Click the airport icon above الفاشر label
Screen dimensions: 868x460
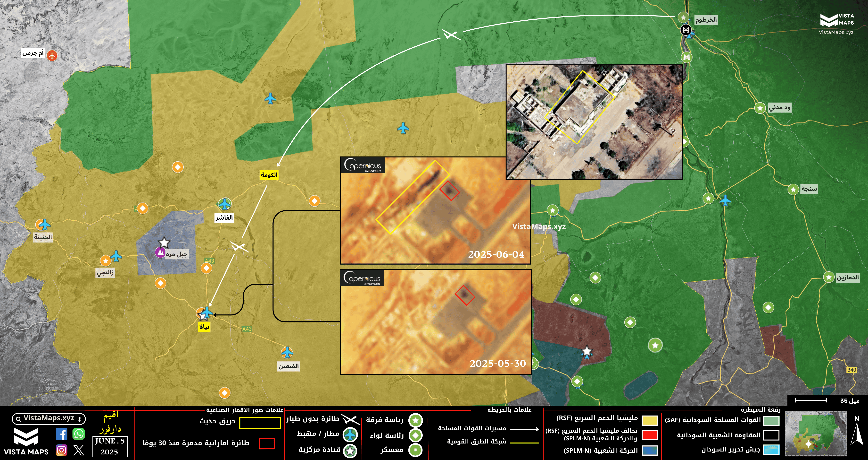tap(224, 204)
